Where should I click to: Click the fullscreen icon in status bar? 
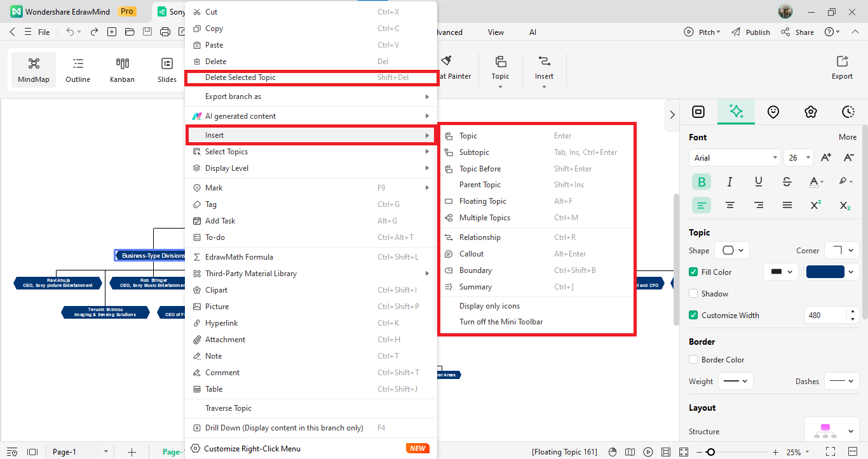point(831,452)
